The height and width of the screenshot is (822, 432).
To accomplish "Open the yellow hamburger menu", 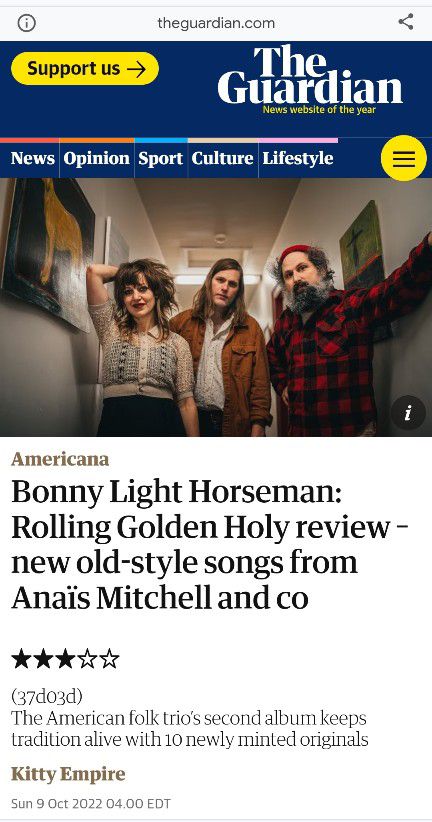I will pyautogui.click(x=403, y=158).
